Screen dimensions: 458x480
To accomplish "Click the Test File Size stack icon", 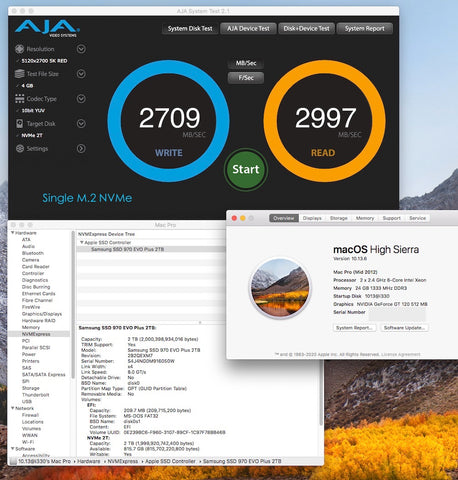I will (19, 74).
